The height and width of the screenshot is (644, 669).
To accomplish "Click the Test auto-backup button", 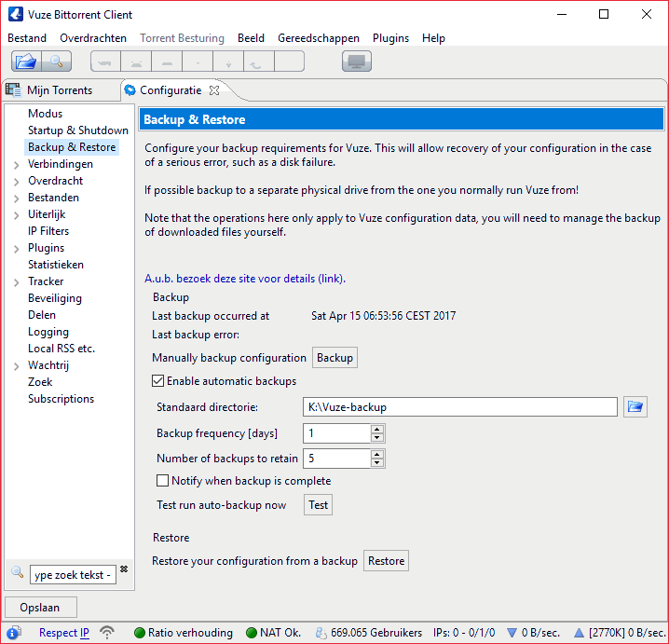I will 319,505.
